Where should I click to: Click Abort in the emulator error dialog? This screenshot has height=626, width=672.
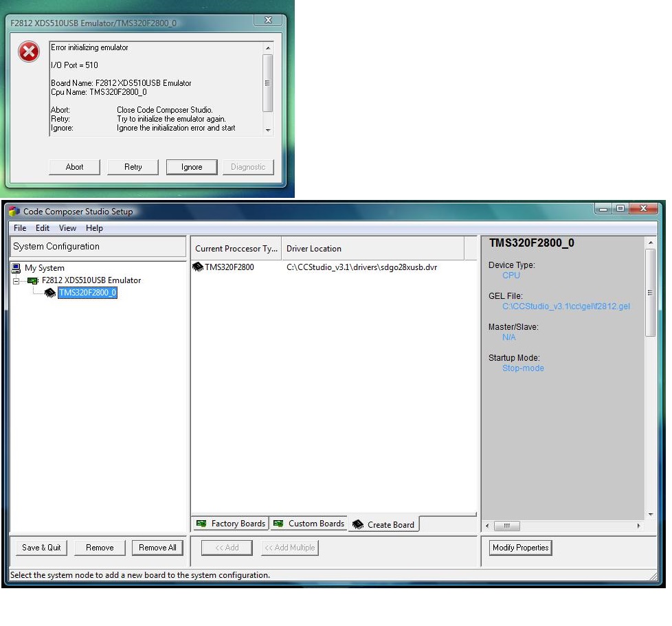[75, 167]
